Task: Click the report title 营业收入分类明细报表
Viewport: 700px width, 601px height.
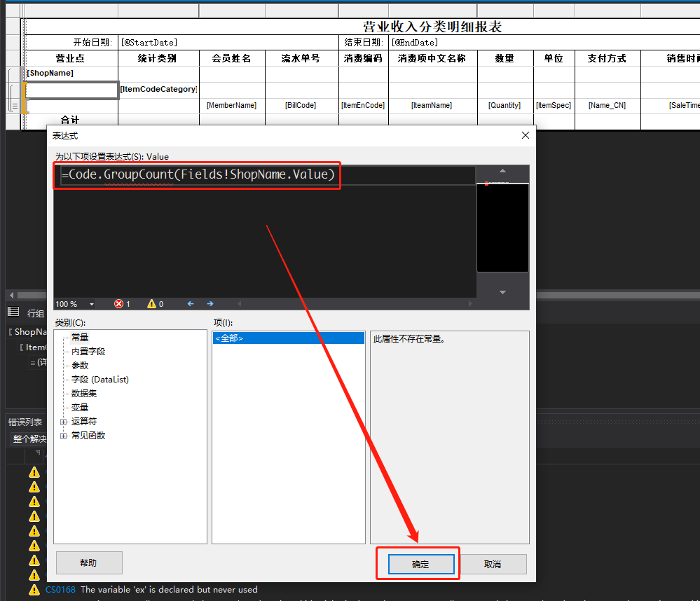Action: [432, 27]
